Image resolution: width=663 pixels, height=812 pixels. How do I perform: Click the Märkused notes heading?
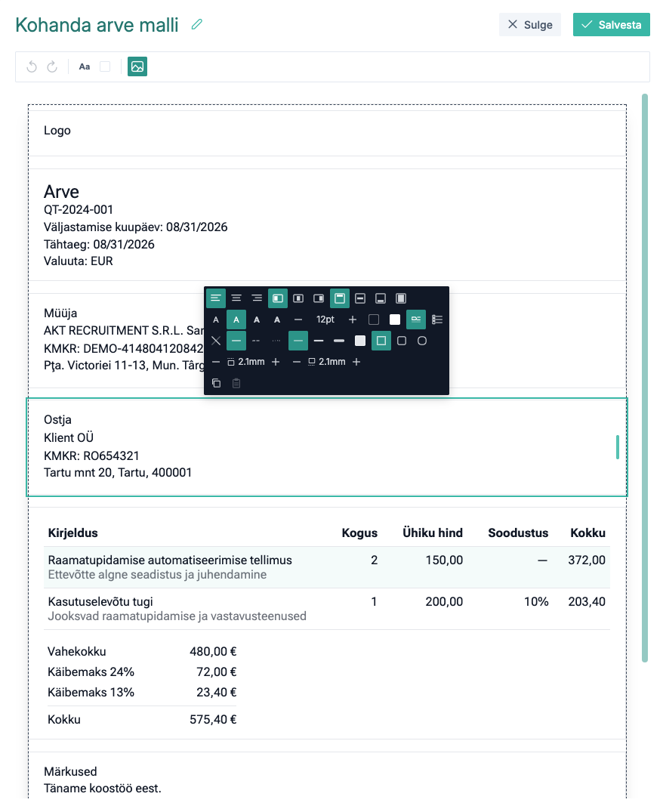coord(70,772)
